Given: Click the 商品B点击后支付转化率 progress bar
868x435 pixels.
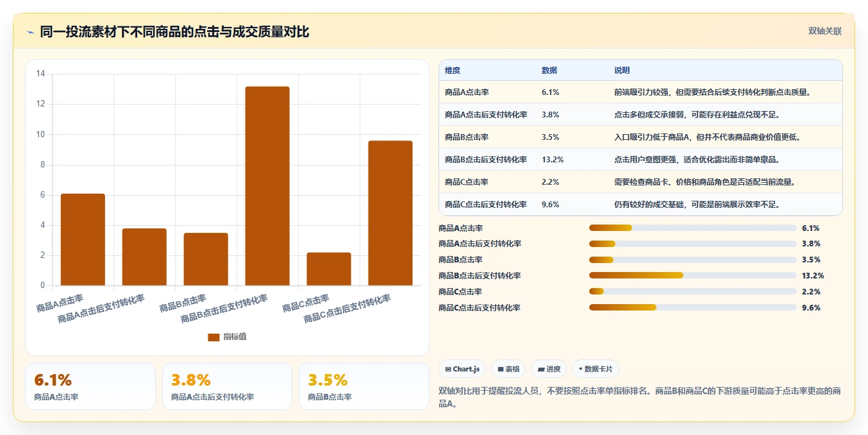Looking at the screenshot, I should pos(693,276).
